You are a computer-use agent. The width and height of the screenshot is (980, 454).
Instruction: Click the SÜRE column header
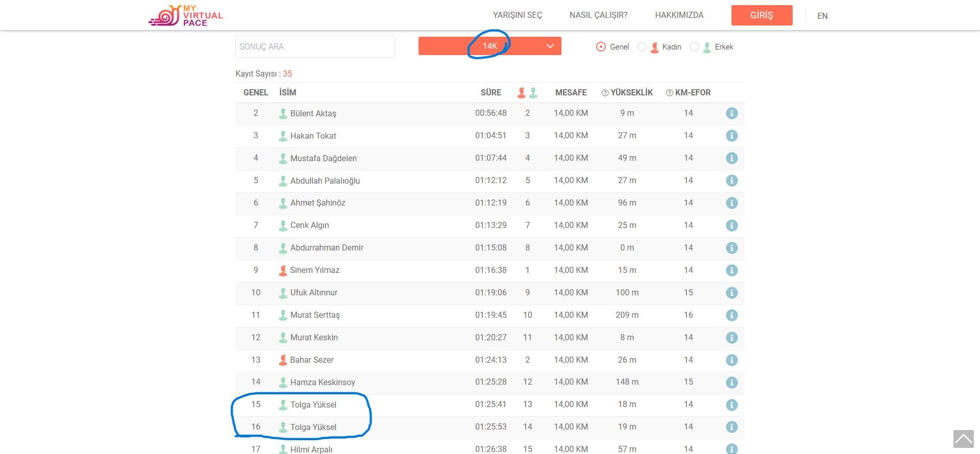tap(491, 92)
